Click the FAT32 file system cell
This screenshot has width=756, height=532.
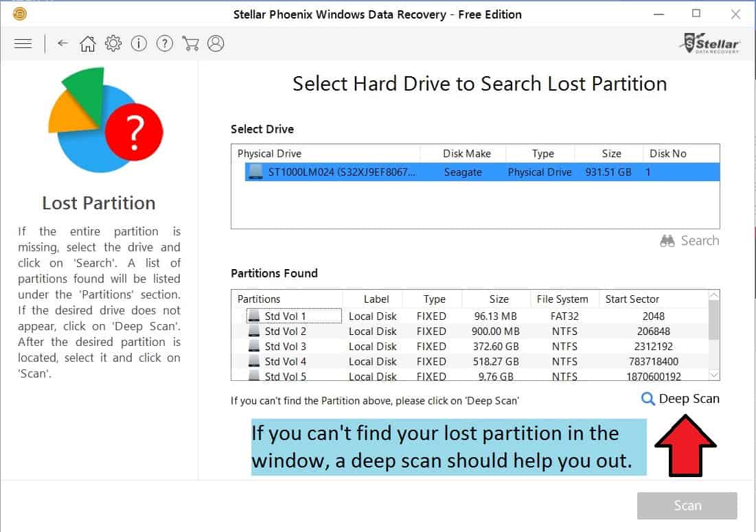[x=564, y=316]
